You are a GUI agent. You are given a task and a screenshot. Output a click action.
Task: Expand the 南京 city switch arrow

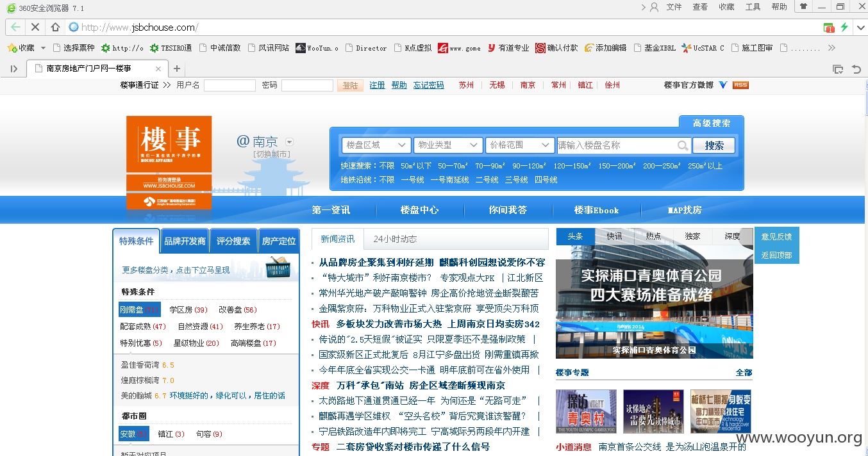[x=289, y=142]
